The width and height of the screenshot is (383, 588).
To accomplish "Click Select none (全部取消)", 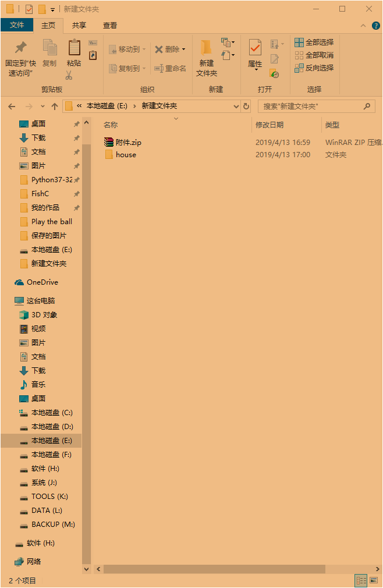I will [314, 55].
